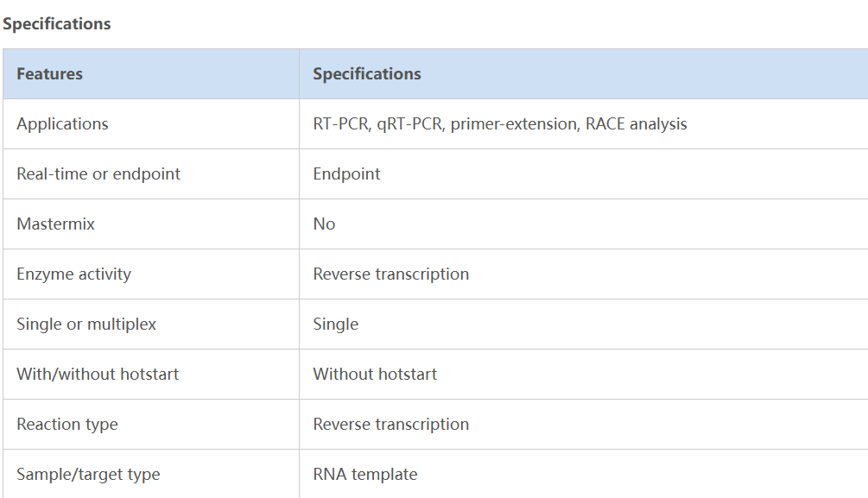
Task: Select the Mastermix row label
Action: tap(55, 224)
